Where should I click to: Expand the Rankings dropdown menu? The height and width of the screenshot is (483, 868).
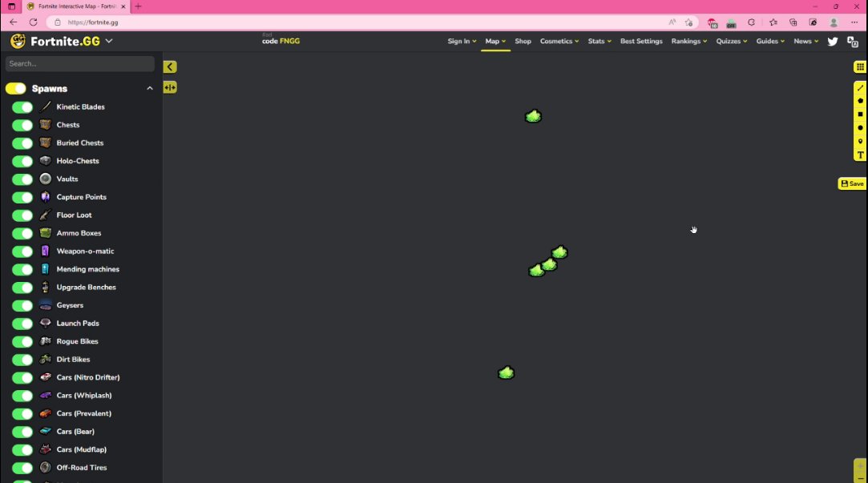click(x=688, y=42)
